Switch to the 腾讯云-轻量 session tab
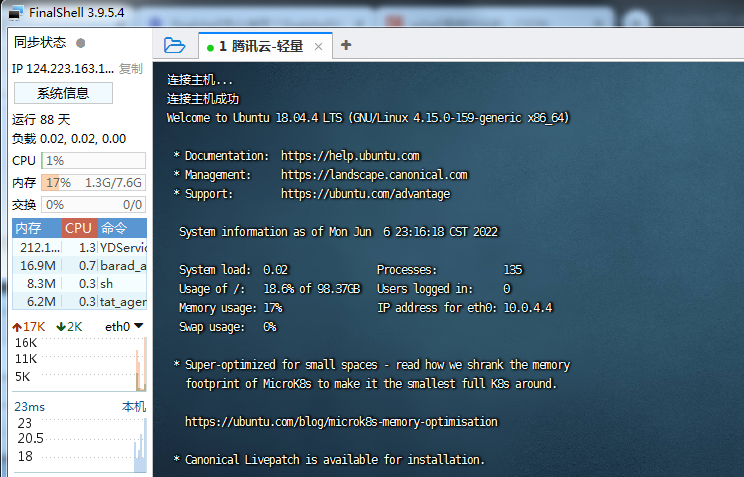This screenshot has width=744, height=477. point(265,46)
